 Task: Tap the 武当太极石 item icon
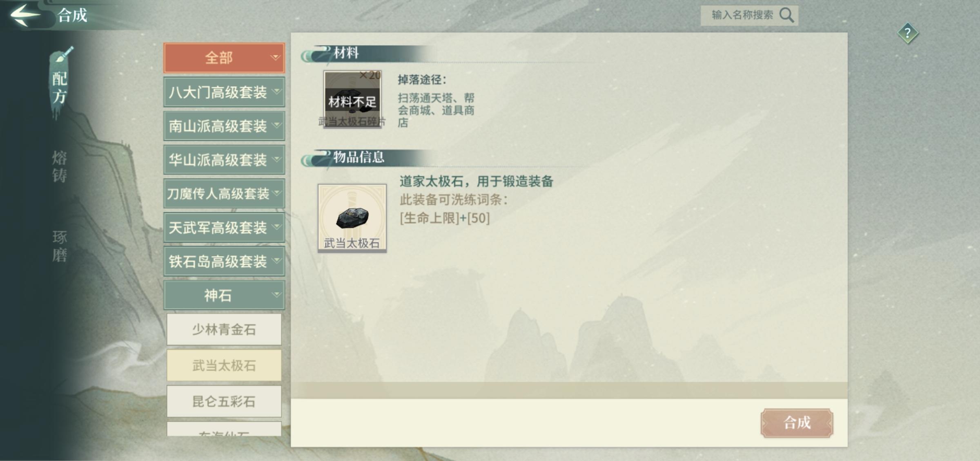[x=352, y=218]
